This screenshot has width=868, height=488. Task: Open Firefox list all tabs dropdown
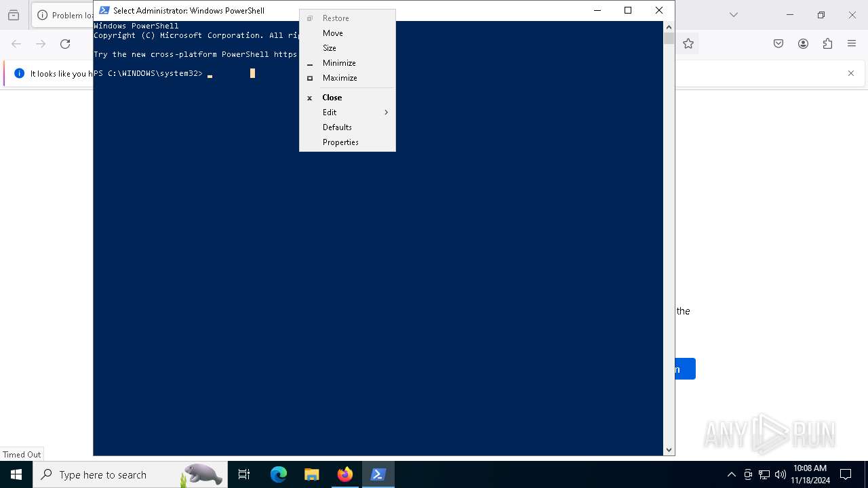click(733, 15)
